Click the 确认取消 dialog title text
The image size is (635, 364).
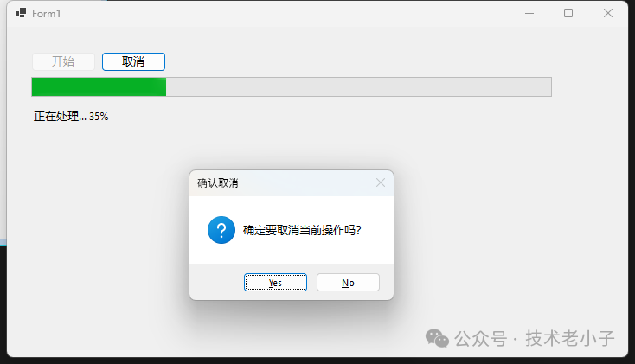click(218, 183)
